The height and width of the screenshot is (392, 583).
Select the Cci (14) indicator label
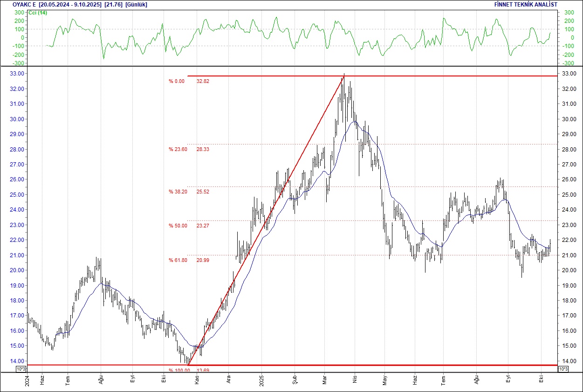tap(38, 13)
